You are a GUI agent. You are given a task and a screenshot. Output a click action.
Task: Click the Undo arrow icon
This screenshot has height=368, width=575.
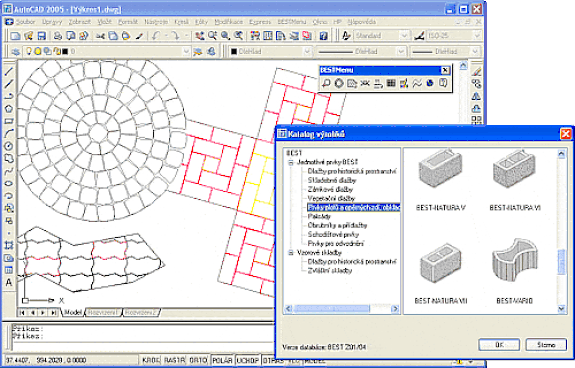pyautogui.click(x=157, y=36)
